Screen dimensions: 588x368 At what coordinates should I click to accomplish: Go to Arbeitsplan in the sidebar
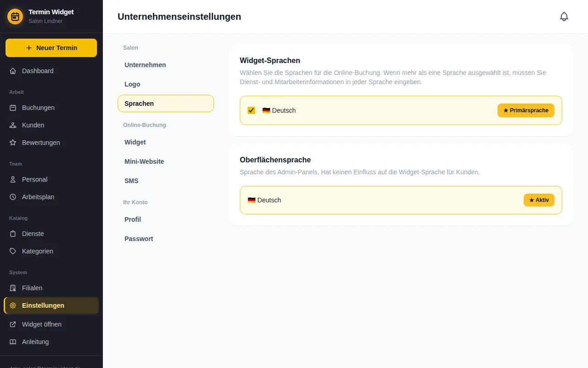click(x=51, y=197)
